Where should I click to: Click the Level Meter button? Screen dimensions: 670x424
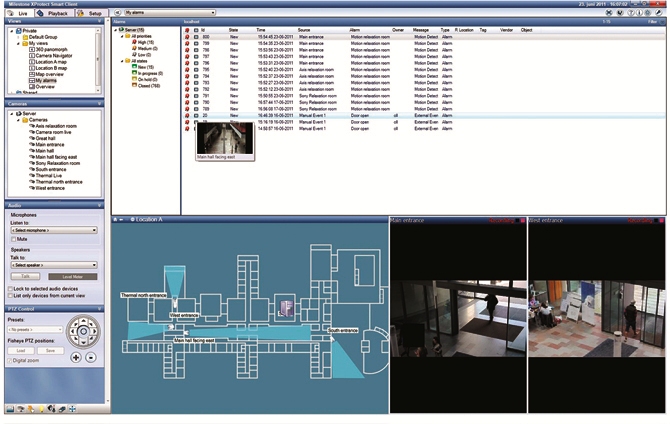click(71, 275)
